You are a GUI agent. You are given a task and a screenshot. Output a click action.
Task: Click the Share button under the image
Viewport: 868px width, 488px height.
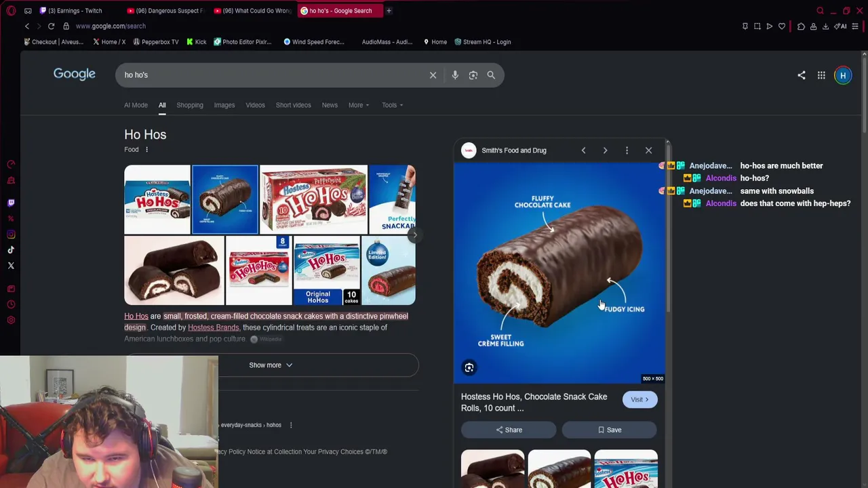coord(509,430)
